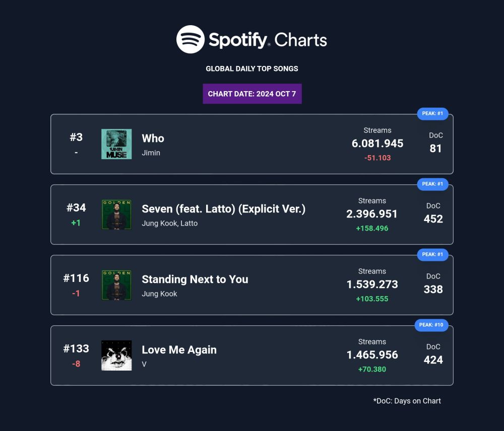Click the Global Daily Top Songs heading
504x431 pixels.
pyautogui.click(x=252, y=69)
